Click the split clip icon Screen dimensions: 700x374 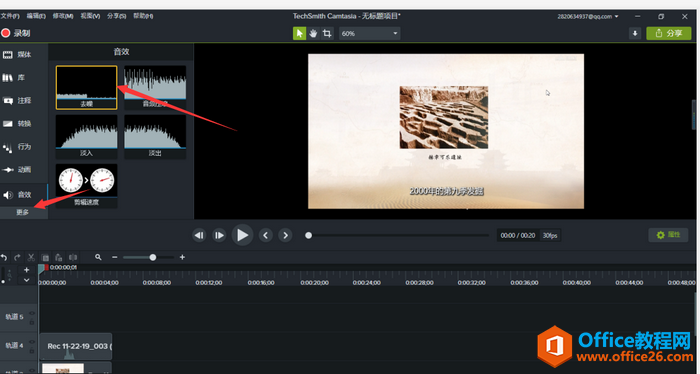[x=73, y=258]
